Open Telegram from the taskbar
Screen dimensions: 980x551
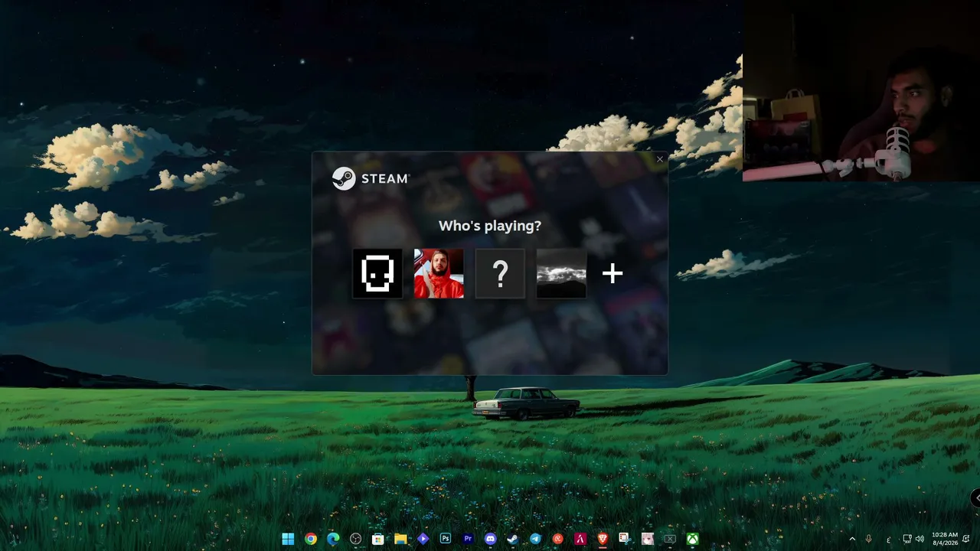point(535,539)
